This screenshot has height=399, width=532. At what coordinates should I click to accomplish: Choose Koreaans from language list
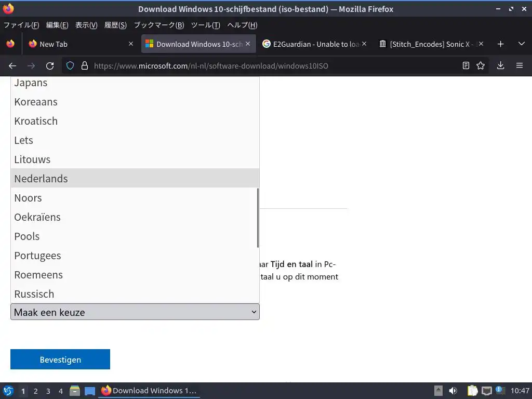(x=135, y=102)
